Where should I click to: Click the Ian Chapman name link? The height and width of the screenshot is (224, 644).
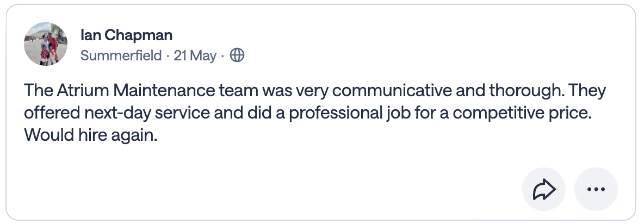click(127, 35)
